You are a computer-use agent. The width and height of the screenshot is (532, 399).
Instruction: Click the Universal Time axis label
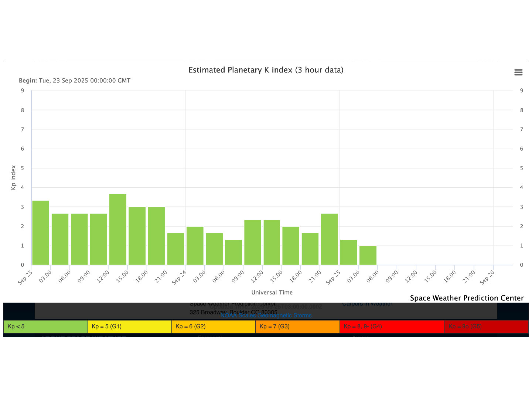[272, 293]
